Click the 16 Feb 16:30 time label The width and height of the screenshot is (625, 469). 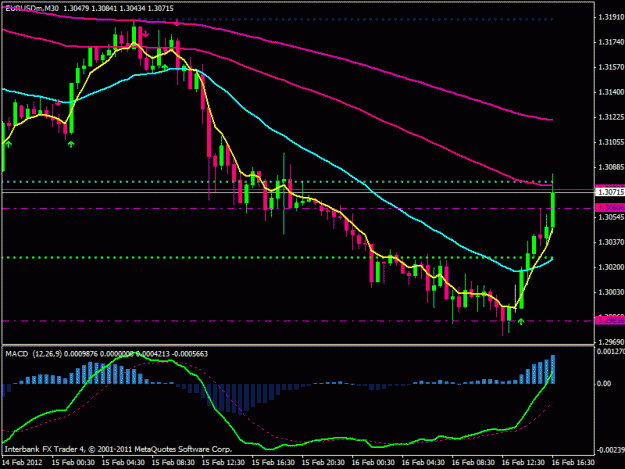[573, 463]
